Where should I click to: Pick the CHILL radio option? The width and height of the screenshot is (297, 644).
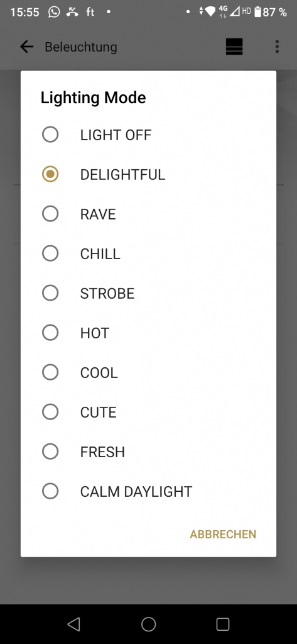point(148,254)
